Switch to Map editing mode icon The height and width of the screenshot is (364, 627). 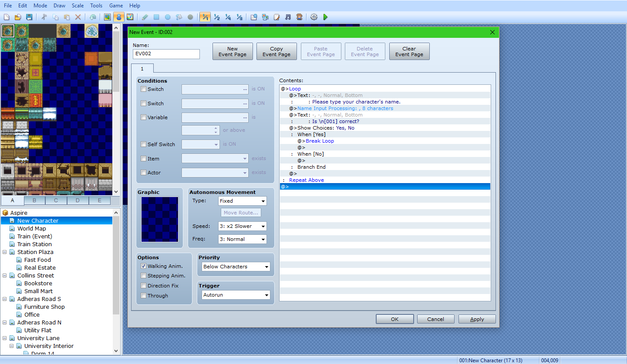pyautogui.click(x=107, y=17)
